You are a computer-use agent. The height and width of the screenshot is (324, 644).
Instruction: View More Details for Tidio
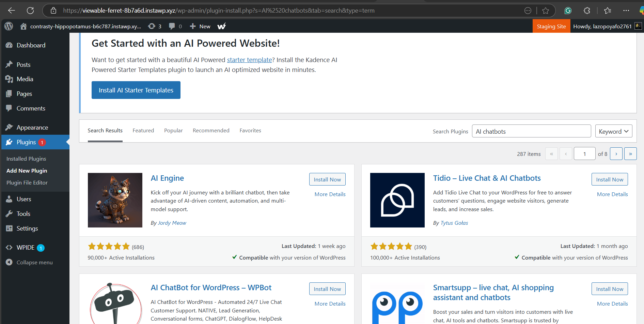[x=612, y=194]
